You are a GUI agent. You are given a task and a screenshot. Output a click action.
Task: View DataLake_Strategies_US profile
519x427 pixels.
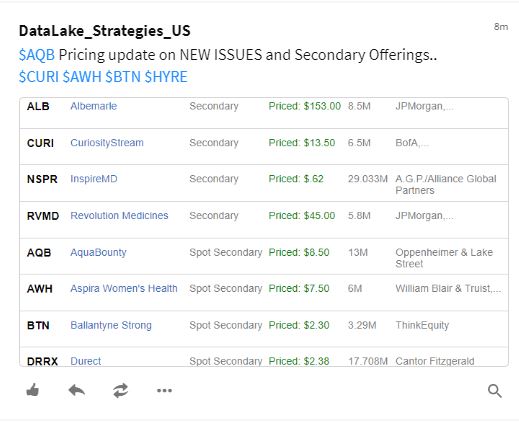click(105, 31)
